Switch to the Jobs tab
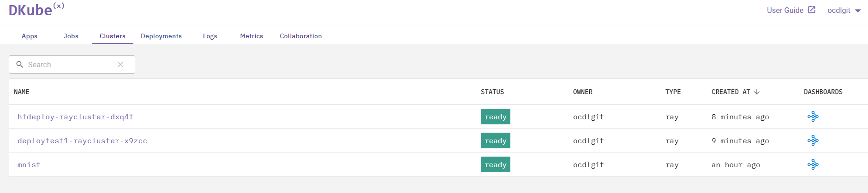This screenshot has height=193, width=868. [x=71, y=36]
